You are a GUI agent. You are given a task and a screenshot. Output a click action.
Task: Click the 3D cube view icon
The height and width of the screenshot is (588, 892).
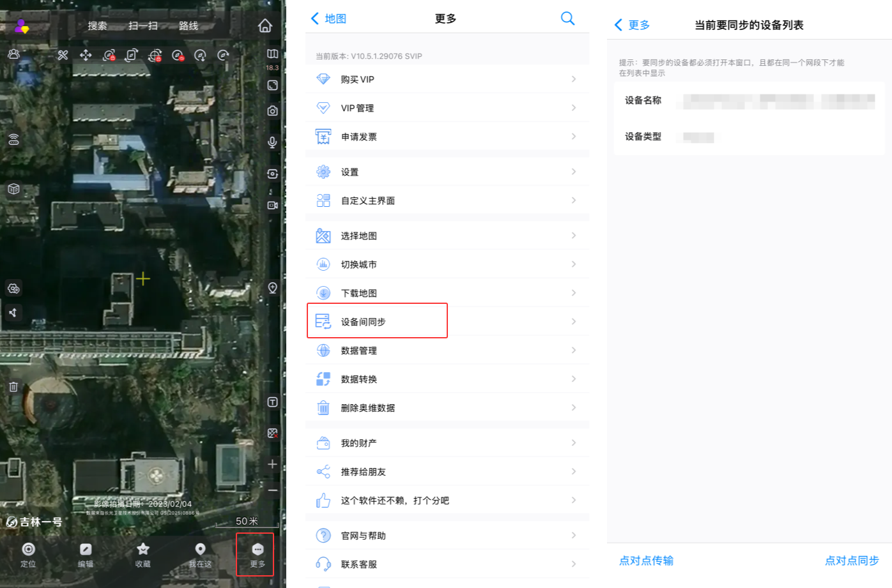13,189
